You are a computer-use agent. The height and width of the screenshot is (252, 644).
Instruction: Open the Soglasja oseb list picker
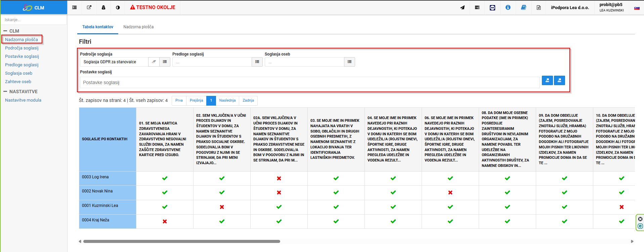[x=349, y=62]
